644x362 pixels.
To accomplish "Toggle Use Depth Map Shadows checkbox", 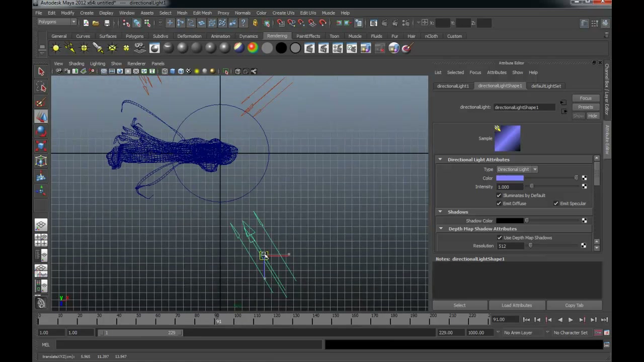I will (500, 238).
